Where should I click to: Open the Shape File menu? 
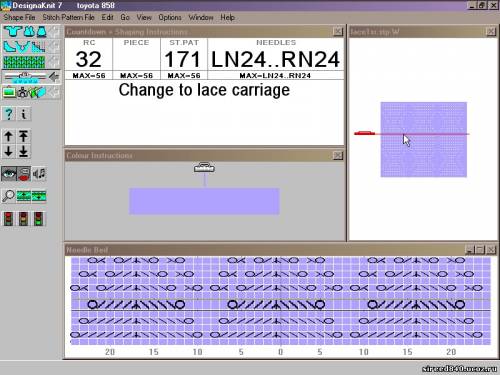19,17
